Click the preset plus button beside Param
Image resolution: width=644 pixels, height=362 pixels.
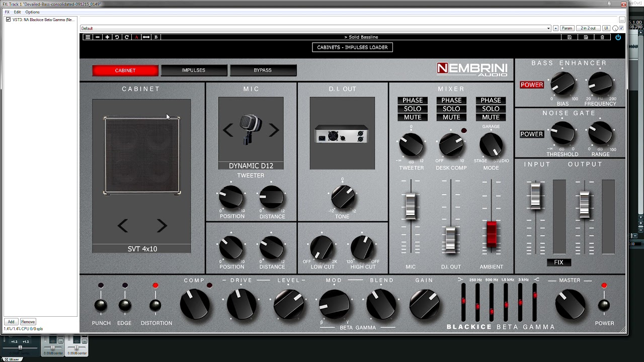pyautogui.click(x=555, y=28)
